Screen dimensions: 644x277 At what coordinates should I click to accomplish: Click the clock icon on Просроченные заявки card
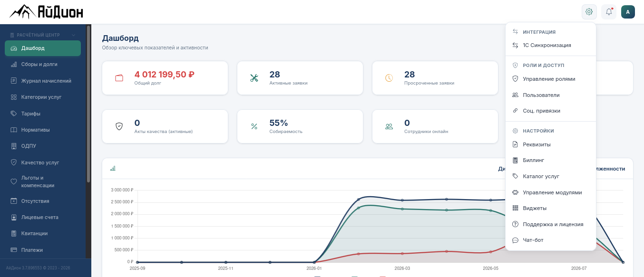[x=389, y=78]
